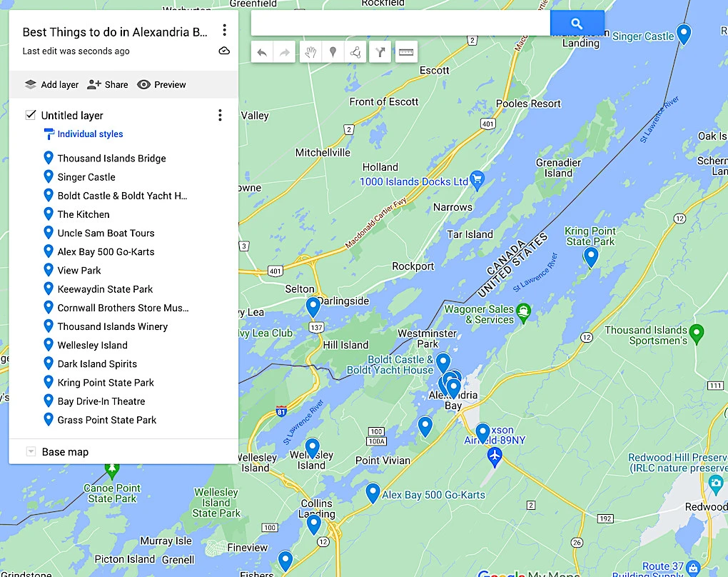Open Individual styles link
Image resolution: width=728 pixels, height=577 pixels.
pos(90,134)
